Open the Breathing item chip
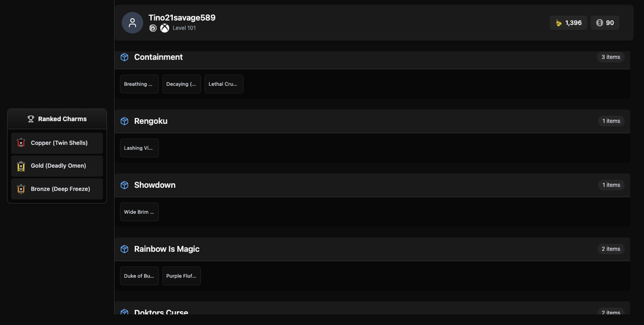Screen dimensions: 644x325 139,84
